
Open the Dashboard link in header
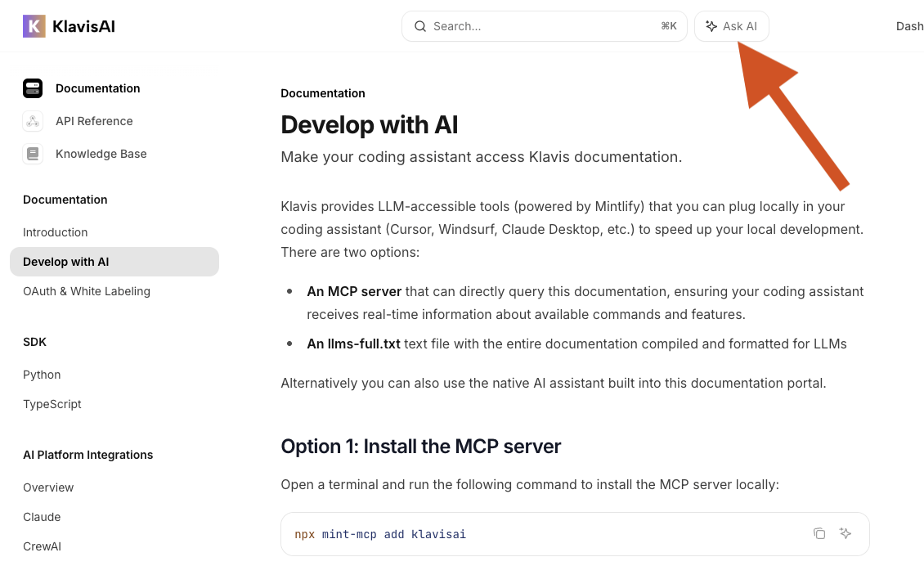click(910, 26)
